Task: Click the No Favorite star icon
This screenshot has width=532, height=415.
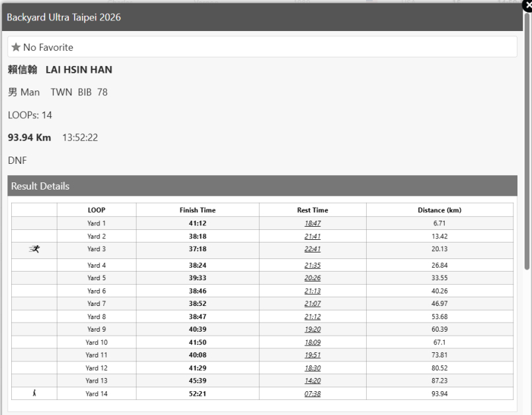Action: [16, 48]
